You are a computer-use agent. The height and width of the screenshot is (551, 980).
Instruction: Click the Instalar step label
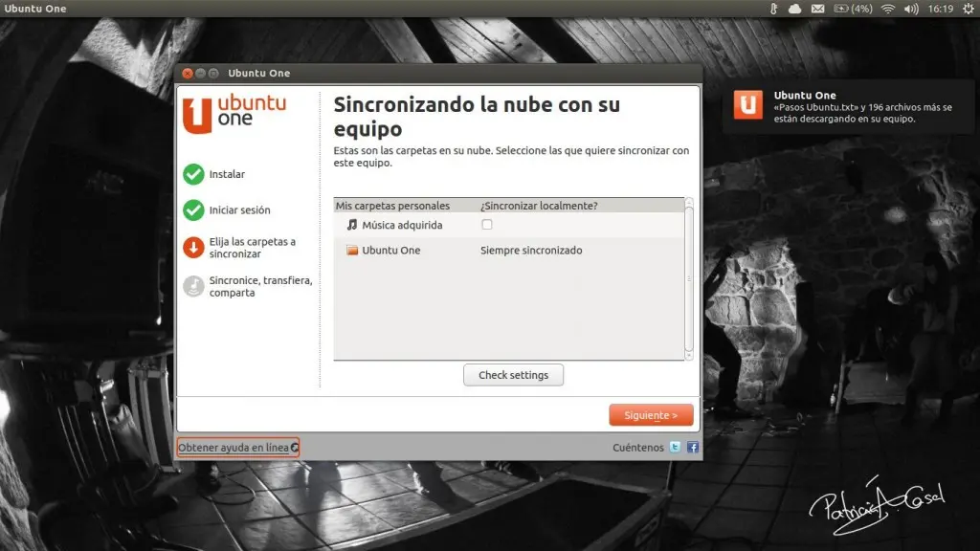pyautogui.click(x=227, y=174)
